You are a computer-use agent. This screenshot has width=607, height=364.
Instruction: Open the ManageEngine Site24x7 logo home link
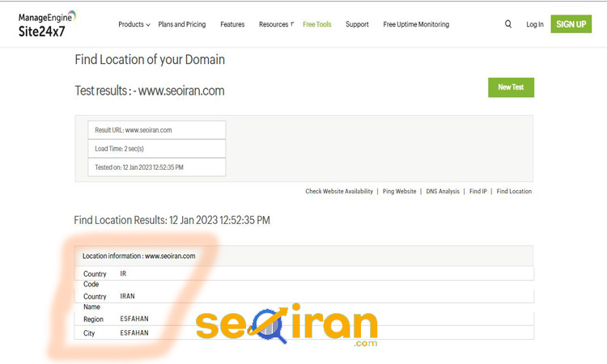(47, 24)
